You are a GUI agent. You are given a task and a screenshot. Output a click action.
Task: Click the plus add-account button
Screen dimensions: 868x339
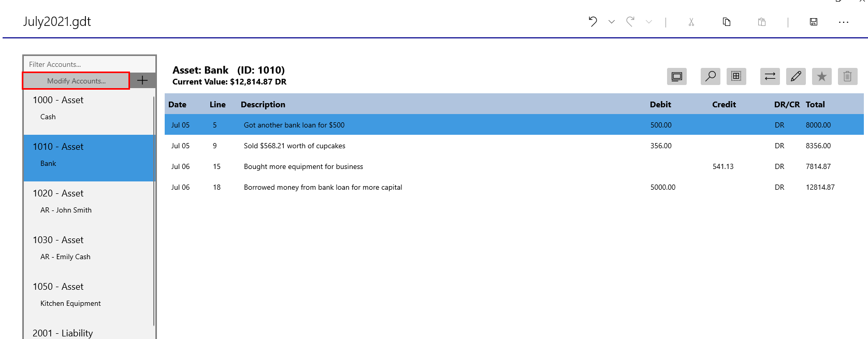tap(142, 80)
